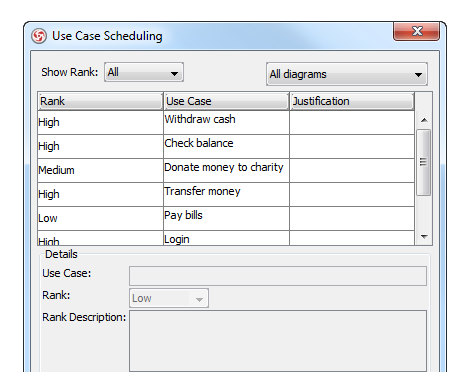The width and height of the screenshot is (473, 372).
Task: Open the Show Rank dropdown
Action: pos(144,72)
